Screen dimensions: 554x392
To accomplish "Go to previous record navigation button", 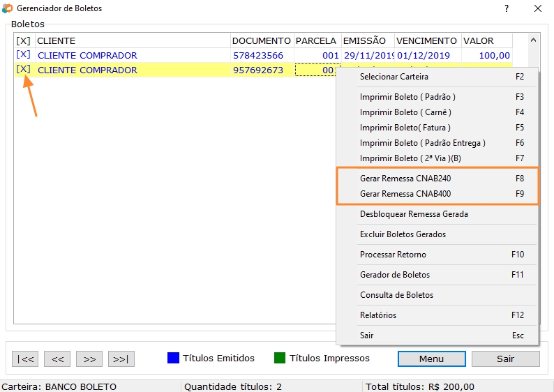I will tap(57, 359).
